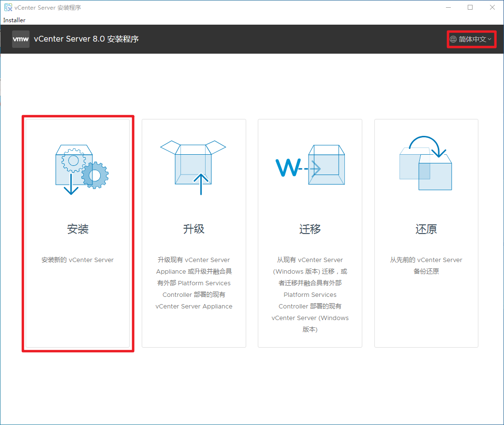
Task: Expand the language chevron arrow
Action: click(x=489, y=39)
